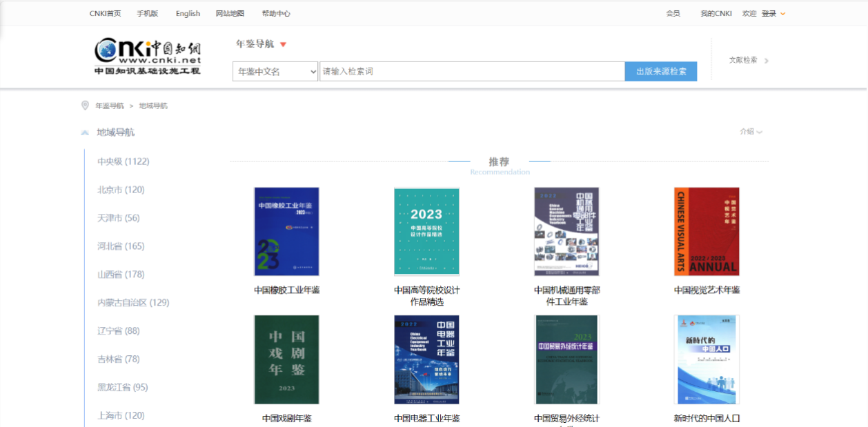Select 辽宁省 (88) region
Image resolution: width=868 pixels, height=427 pixels.
(119, 331)
